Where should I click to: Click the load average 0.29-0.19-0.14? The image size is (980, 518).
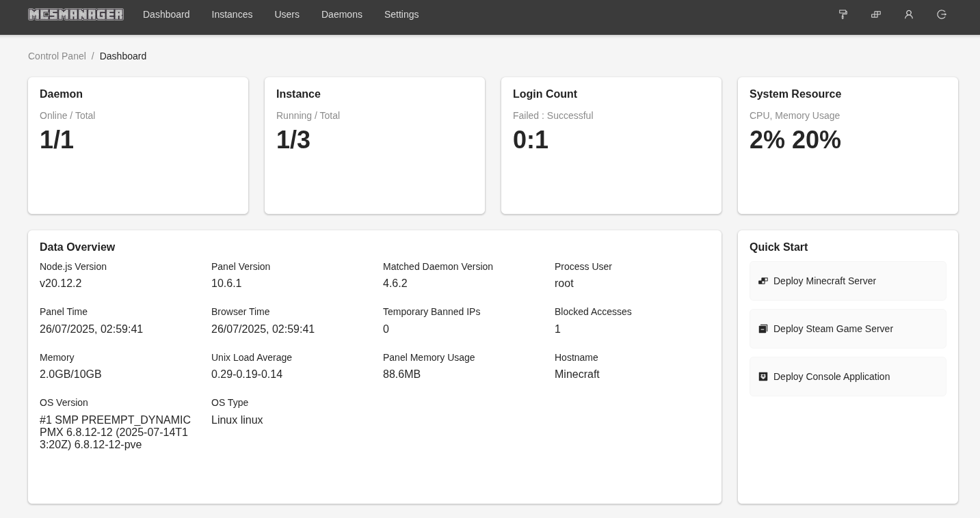pos(247,374)
